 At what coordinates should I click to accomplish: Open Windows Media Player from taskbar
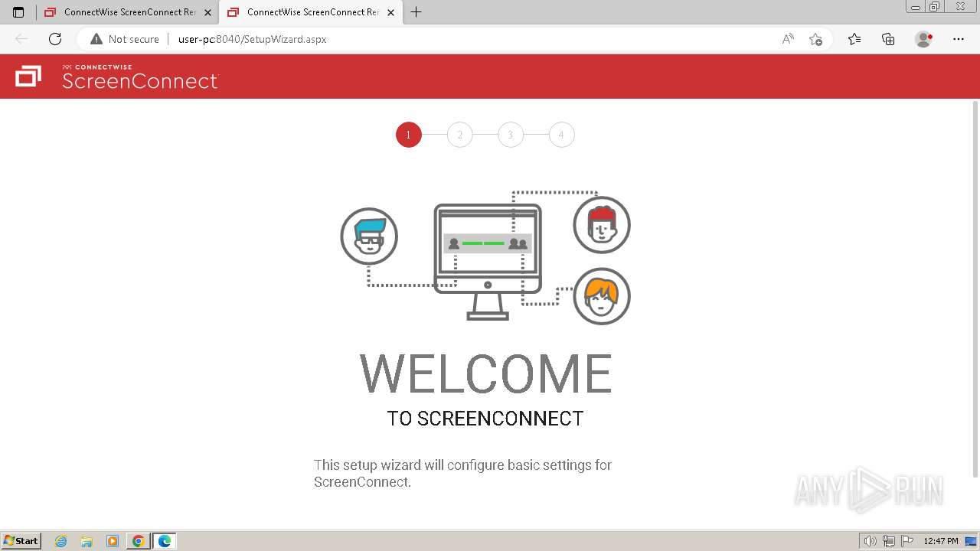(113, 541)
